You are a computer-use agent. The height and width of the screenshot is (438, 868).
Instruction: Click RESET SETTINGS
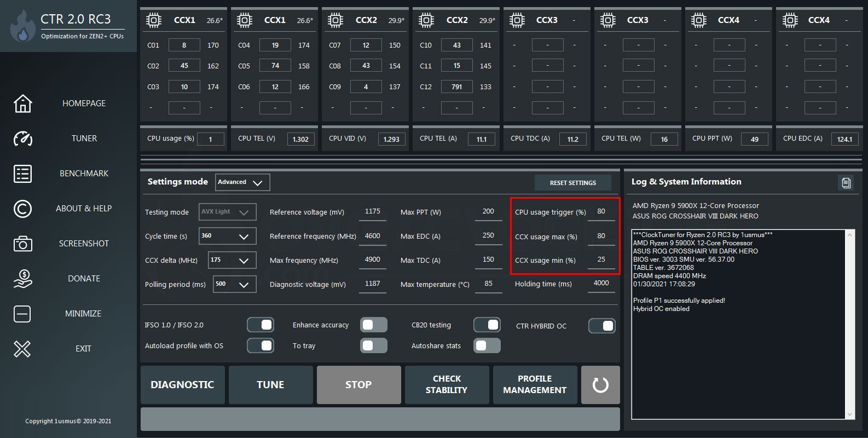pos(573,182)
